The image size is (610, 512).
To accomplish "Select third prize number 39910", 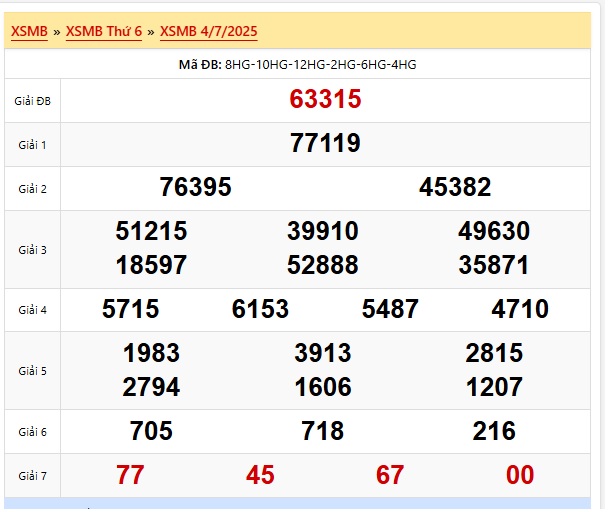I will (x=323, y=231).
